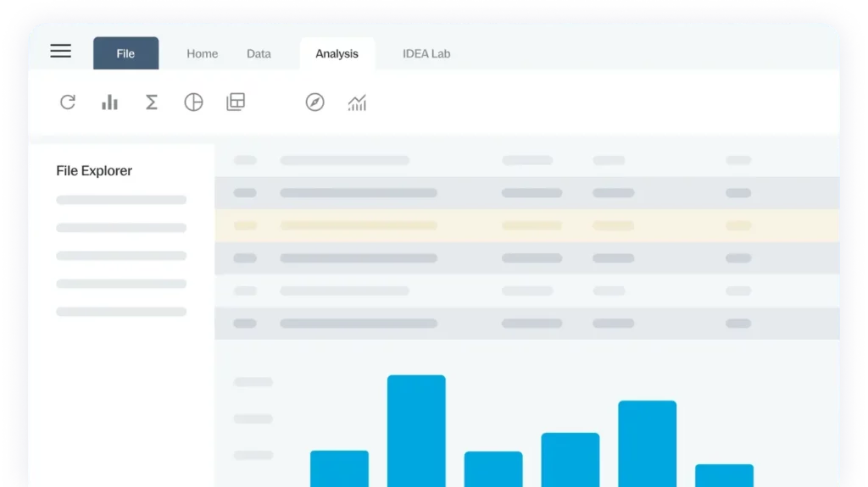The width and height of the screenshot is (868, 487).
Task: Select the bar chart icon in the toolbar
Action: (x=109, y=102)
